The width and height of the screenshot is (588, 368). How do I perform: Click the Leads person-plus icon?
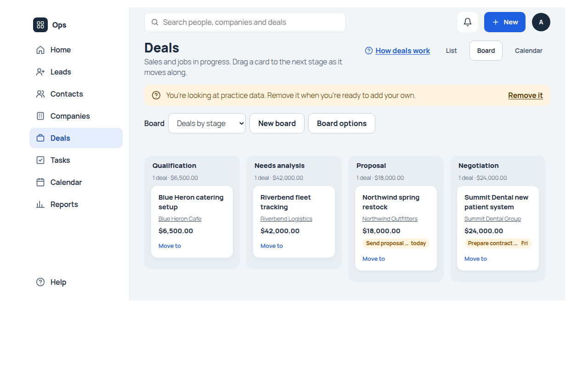(x=40, y=72)
